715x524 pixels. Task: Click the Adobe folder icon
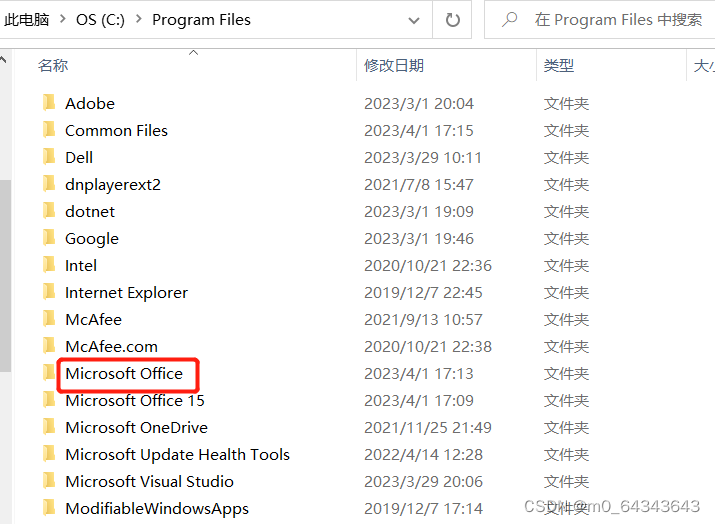[49, 103]
